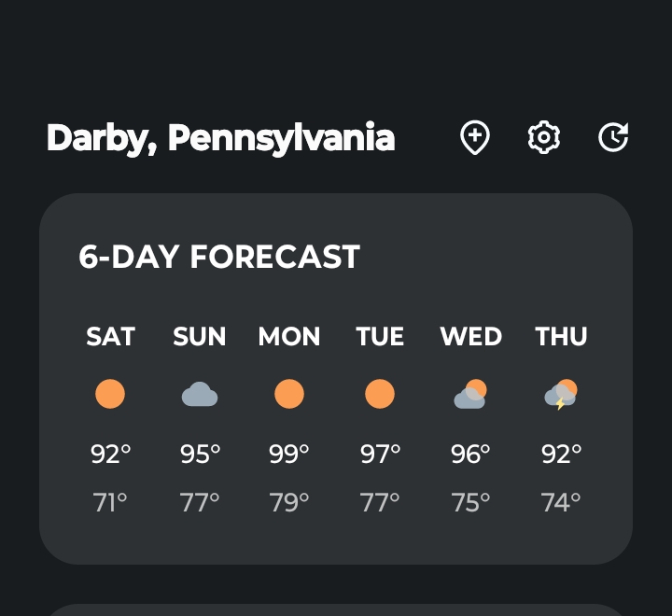Image resolution: width=672 pixels, height=616 pixels.
Task: Tap the add location pin icon
Action: (475, 138)
